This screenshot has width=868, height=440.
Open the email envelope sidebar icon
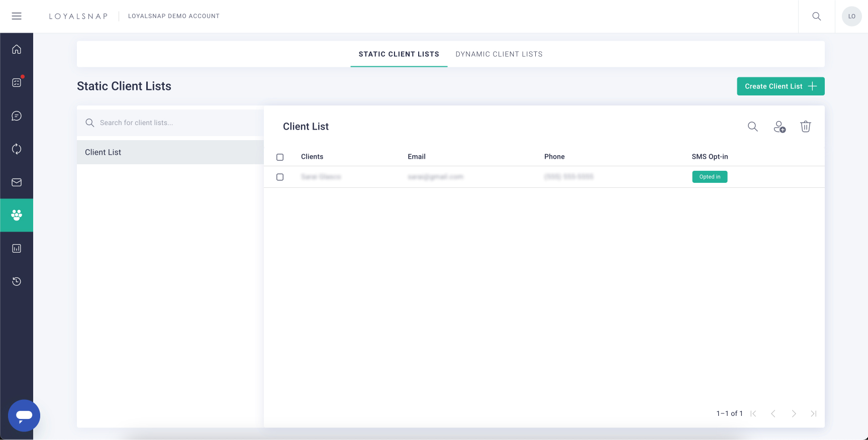(17, 182)
